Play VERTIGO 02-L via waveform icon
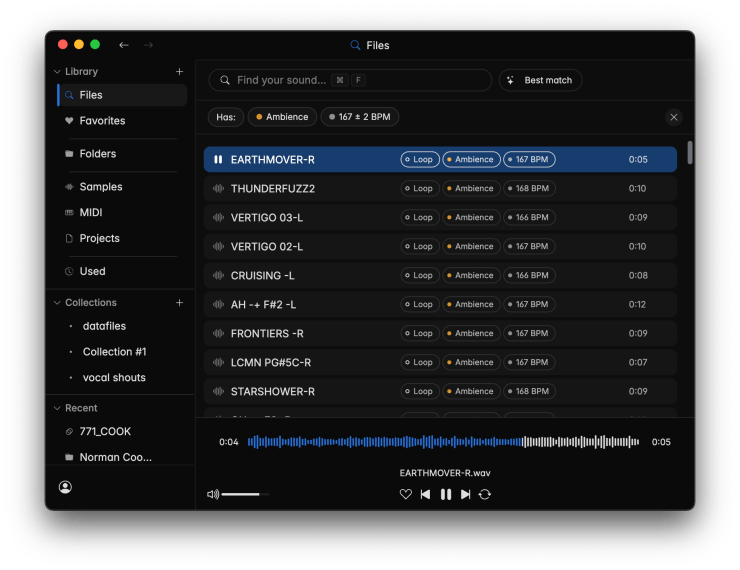740x570 pixels. (218, 246)
